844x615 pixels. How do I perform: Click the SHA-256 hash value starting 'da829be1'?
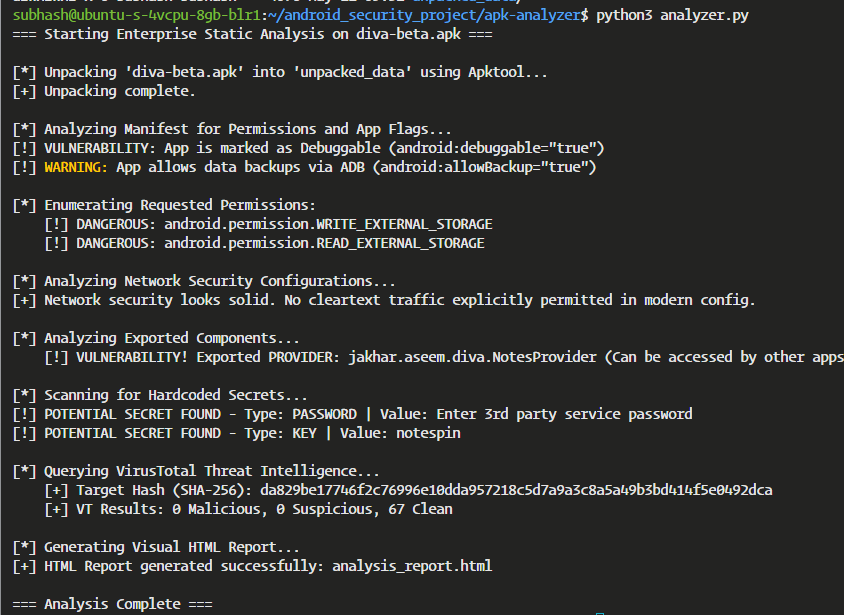coord(516,490)
